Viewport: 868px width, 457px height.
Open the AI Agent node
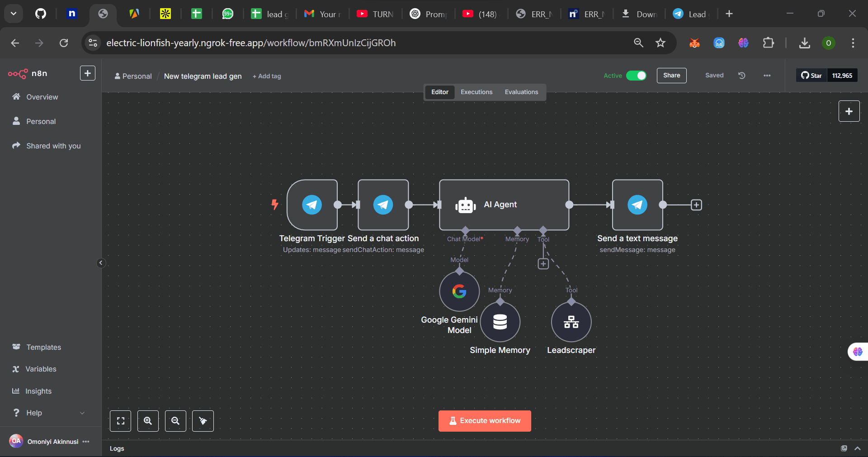click(504, 205)
